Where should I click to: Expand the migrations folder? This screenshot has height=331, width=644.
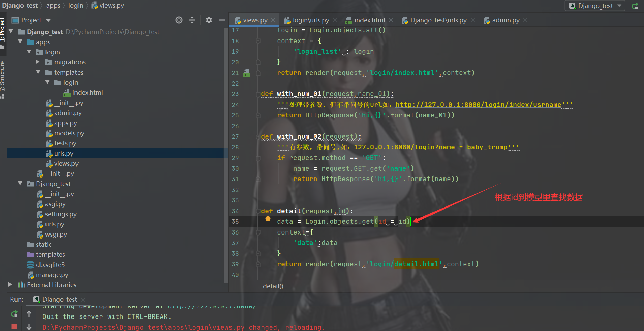click(x=38, y=62)
